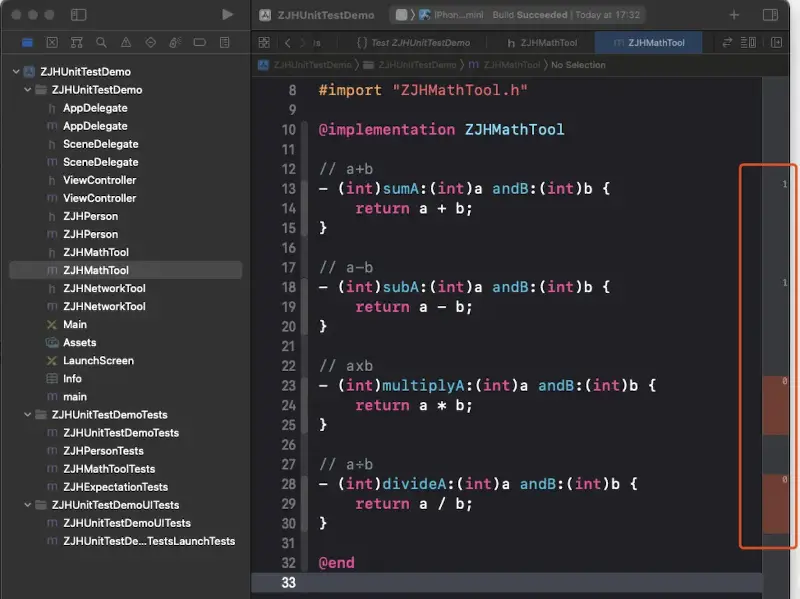Click red coverage bar for multiplyA
Viewport: 800px width, 599px height.
tap(776, 406)
